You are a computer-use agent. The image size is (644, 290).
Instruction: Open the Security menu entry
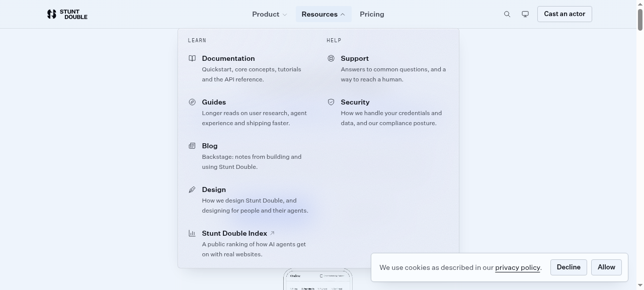pyautogui.click(x=355, y=102)
